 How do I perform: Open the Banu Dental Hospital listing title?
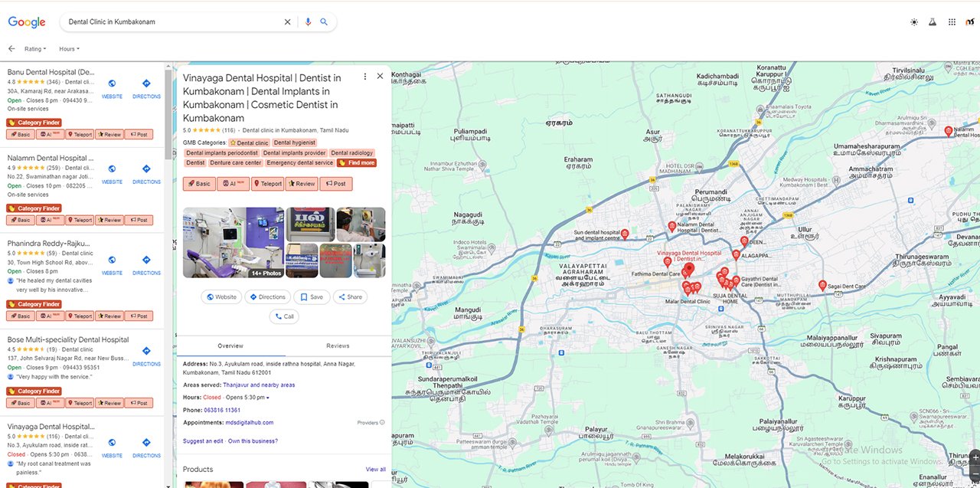(51, 72)
